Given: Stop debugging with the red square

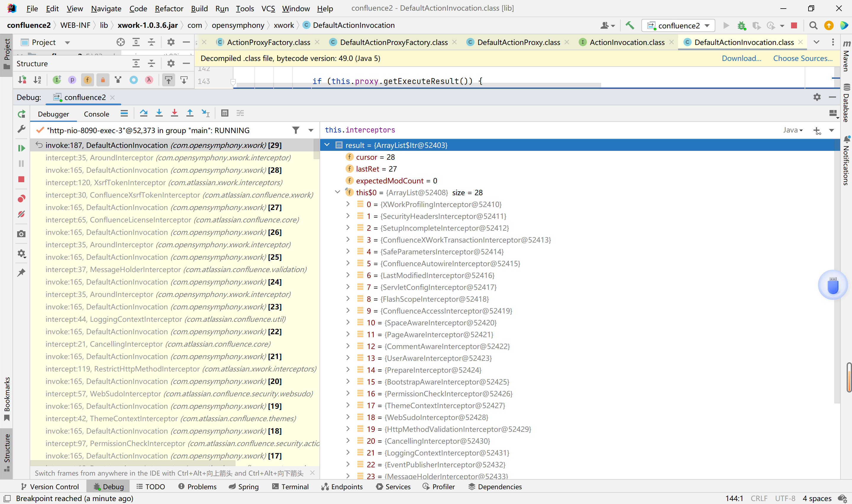Looking at the screenshot, I should (21, 179).
